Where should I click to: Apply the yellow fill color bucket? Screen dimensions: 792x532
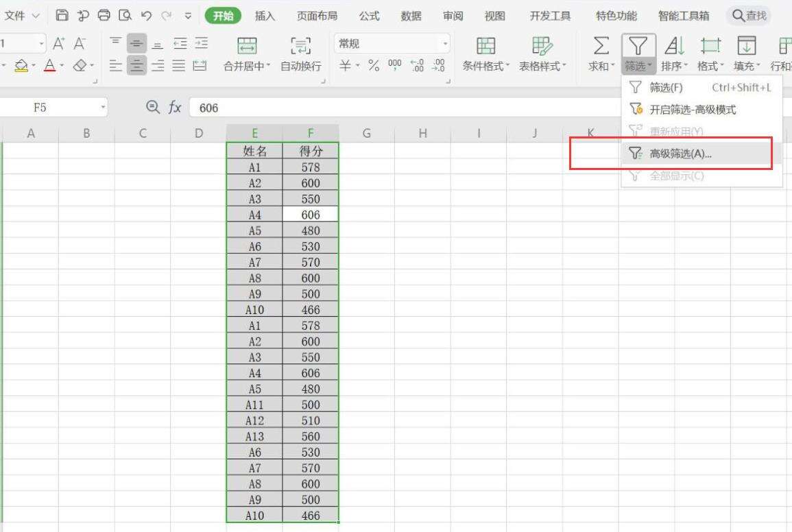[x=21, y=66]
